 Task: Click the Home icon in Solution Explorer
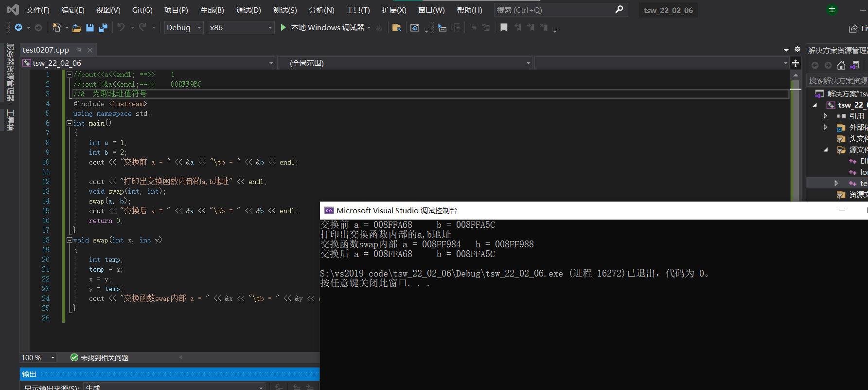click(x=841, y=65)
